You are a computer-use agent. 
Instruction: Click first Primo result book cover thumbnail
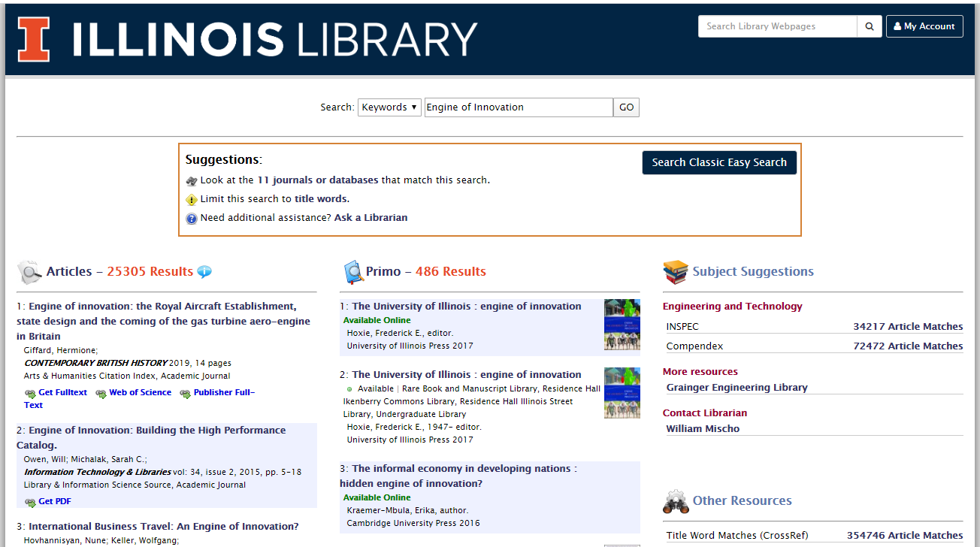click(622, 325)
